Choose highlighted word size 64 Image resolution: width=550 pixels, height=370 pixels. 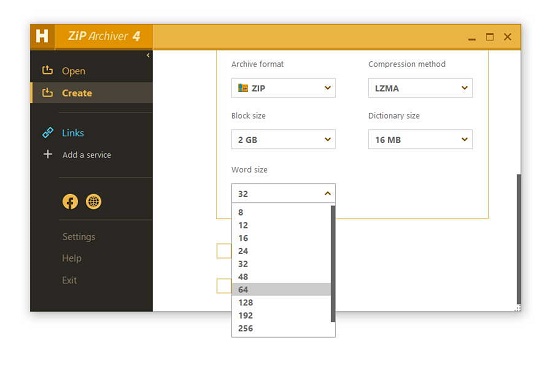[x=281, y=289]
